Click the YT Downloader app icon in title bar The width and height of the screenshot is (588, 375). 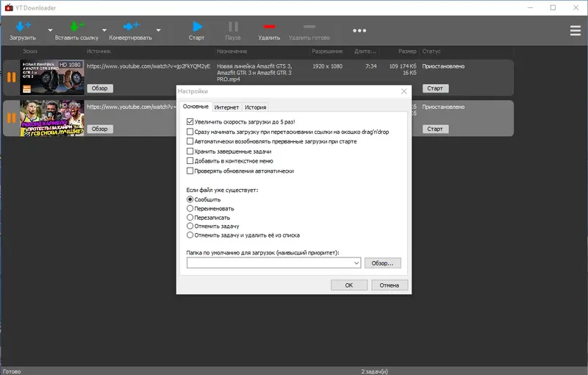9,7
